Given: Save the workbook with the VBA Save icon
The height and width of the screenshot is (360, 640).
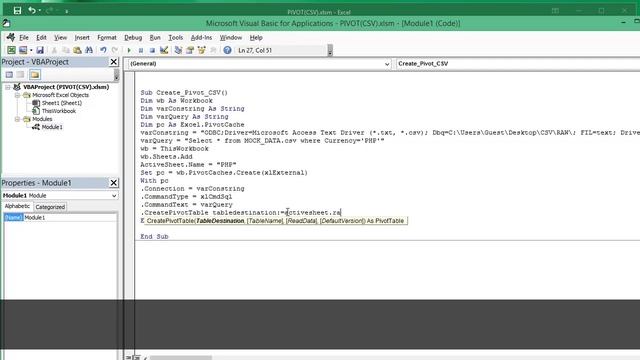Looking at the screenshot, I should click(40, 50).
